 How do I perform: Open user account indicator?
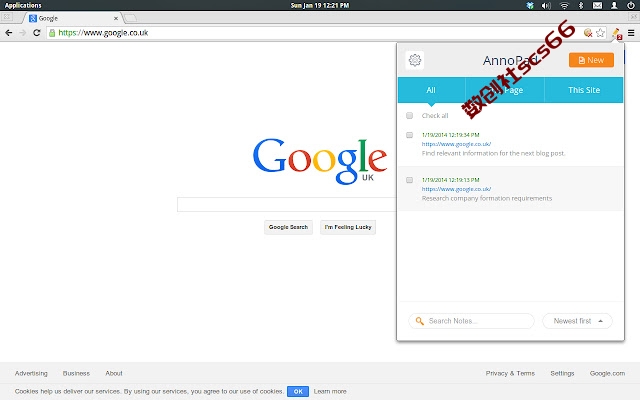click(x=614, y=5)
